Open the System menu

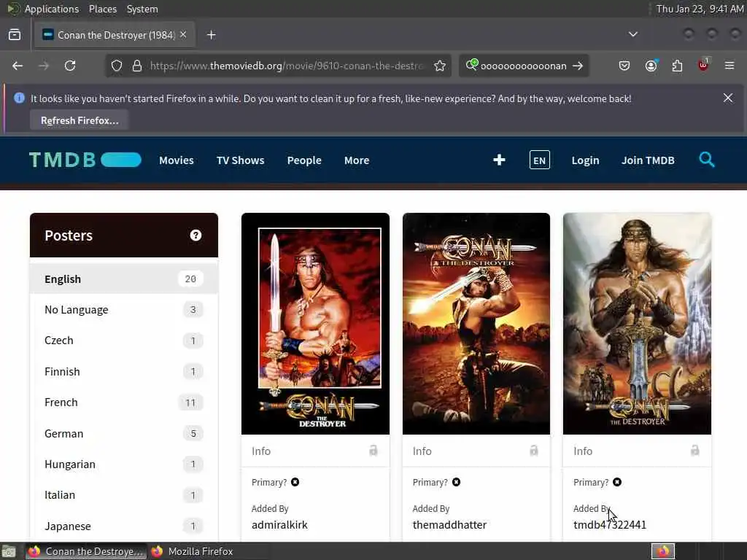click(x=142, y=9)
